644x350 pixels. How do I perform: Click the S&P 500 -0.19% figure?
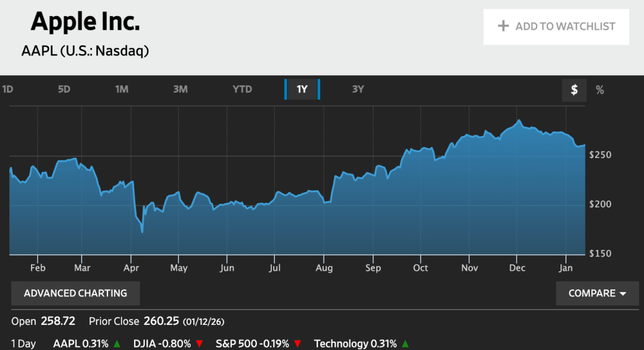(x=253, y=344)
